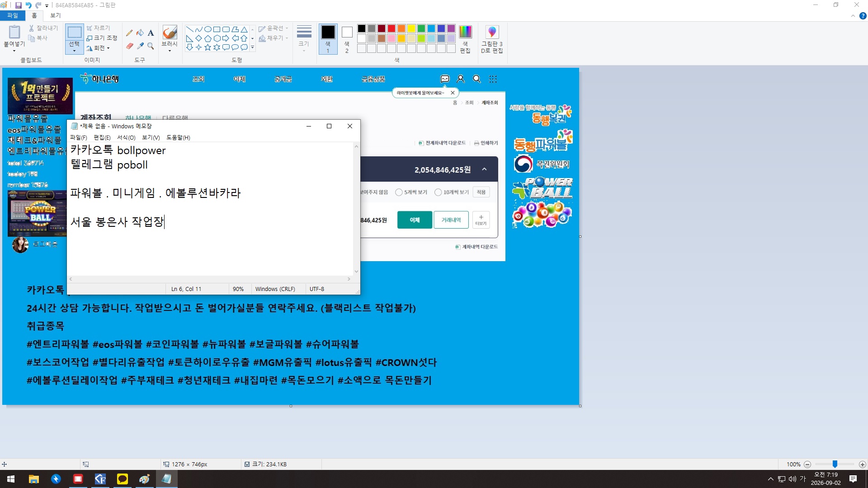Open KakaoTalk yellow taskbar icon
Image resolution: width=868 pixels, height=488 pixels.
(122, 479)
